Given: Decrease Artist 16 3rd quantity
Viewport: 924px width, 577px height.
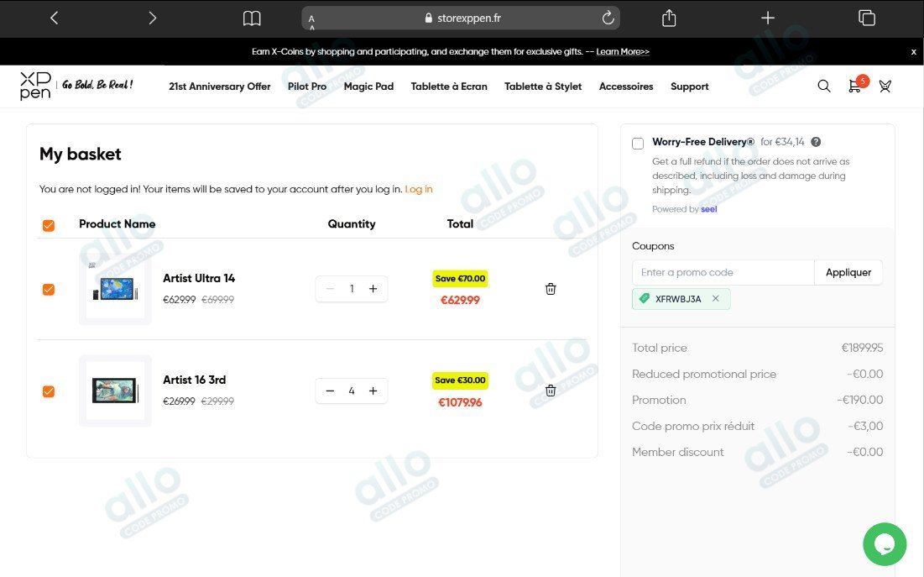Looking at the screenshot, I should pyautogui.click(x=330, y=391).
